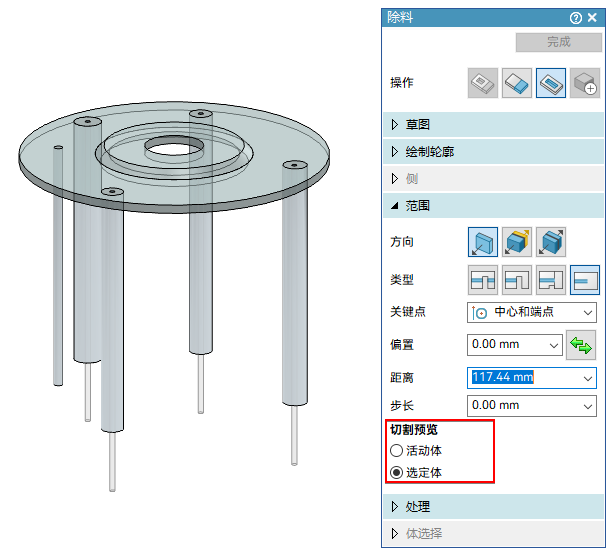Image resolution: width=612 pixels, height=554 pixels.
Task: Select the first 类型 extent type icon
Action: (483, 281)
